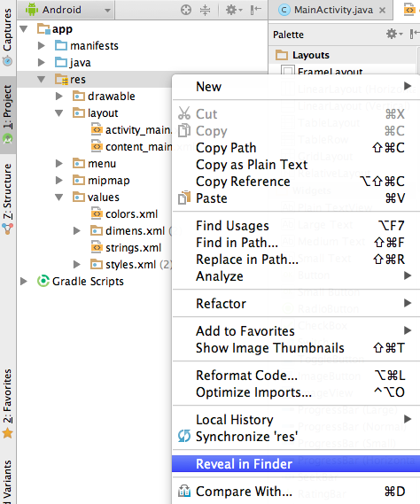Click the mipmap folder icon
The image size is (420, 504).
tap(79, 180)
